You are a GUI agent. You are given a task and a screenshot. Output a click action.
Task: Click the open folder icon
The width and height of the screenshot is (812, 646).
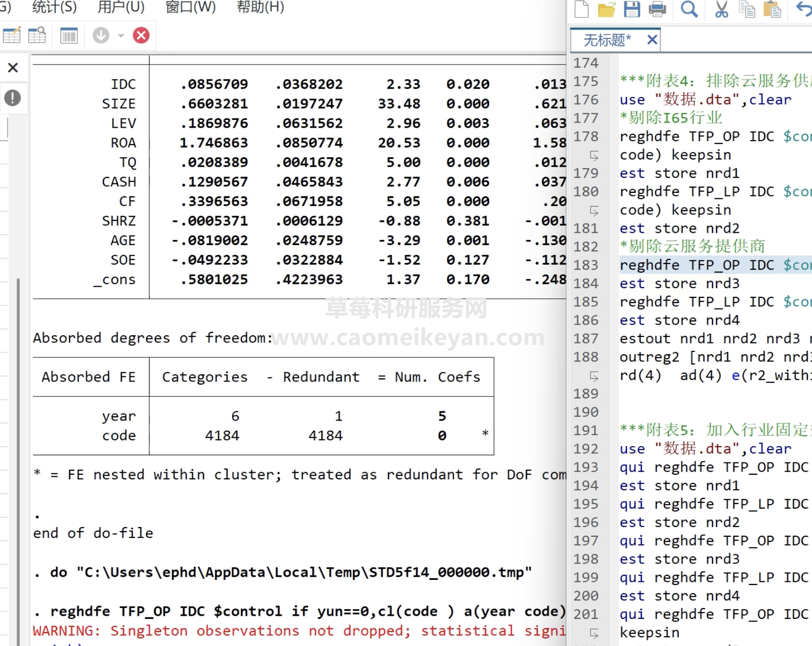tap(606, 9)
